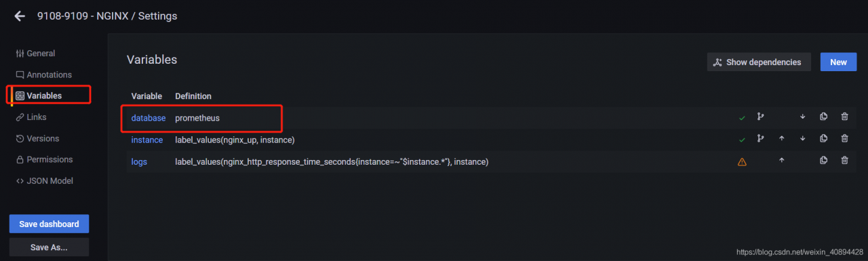The width and height of the screenshot is (868, 261).
Task: Duplicate the instance variable with copy icon
Action: coord(823,138)
